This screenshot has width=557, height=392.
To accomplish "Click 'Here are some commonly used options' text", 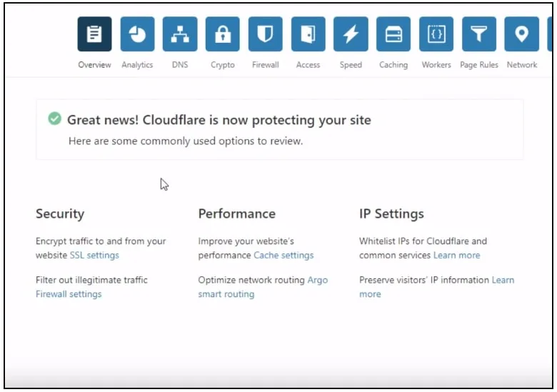I will pos(186,141).
